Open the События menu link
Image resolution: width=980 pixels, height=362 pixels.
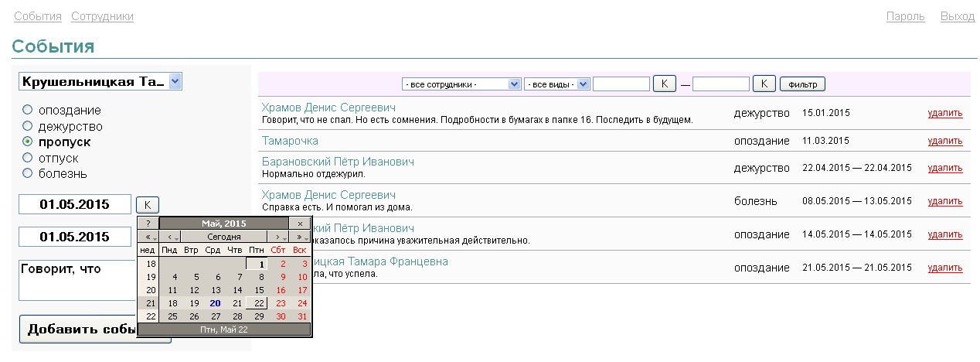pos(38,16)
